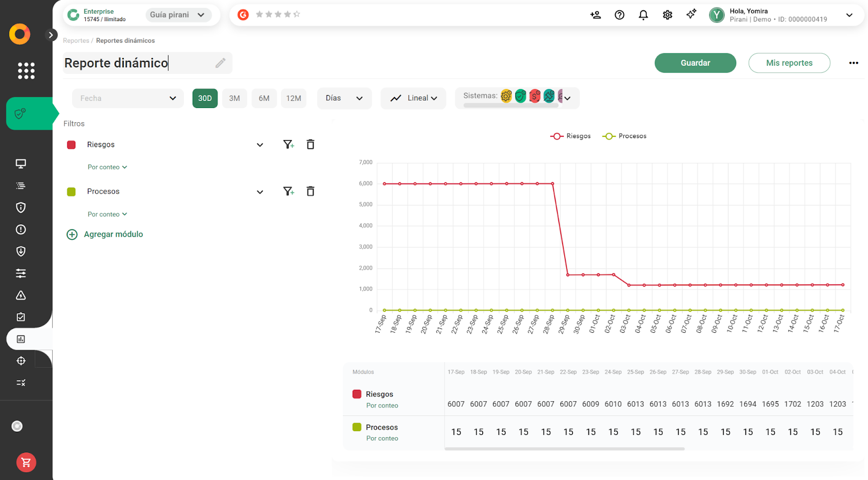Select the 30D time range

pyautogui.click(x=205, y=98)
